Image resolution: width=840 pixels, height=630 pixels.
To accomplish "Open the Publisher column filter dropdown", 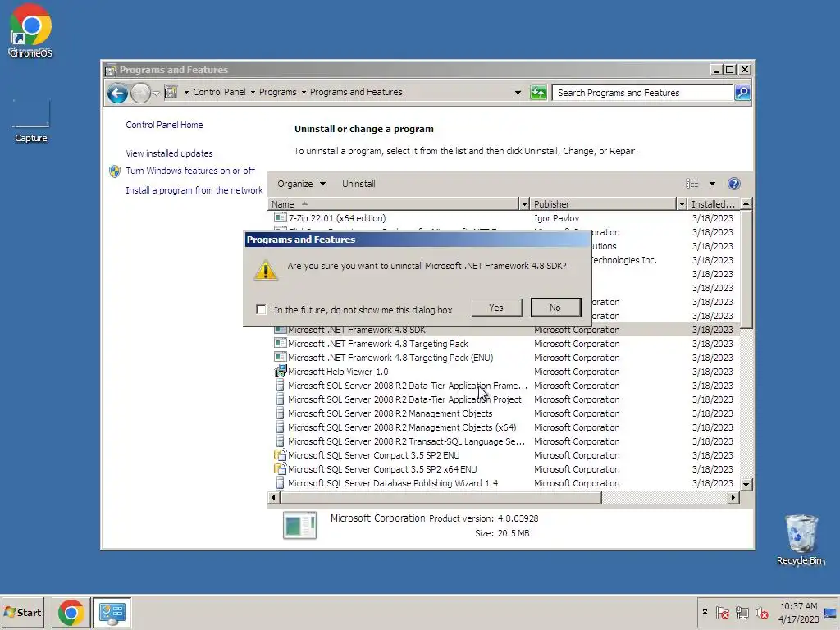I will point(682,204).
